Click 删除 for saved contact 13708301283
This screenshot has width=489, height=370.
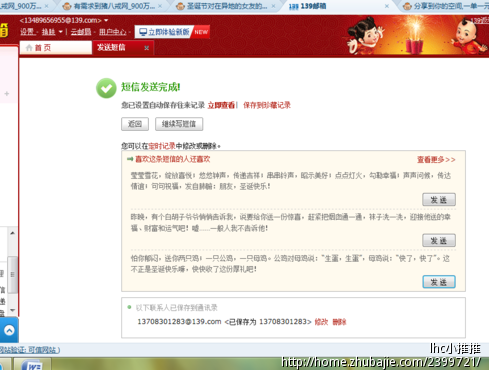point(339,322)
